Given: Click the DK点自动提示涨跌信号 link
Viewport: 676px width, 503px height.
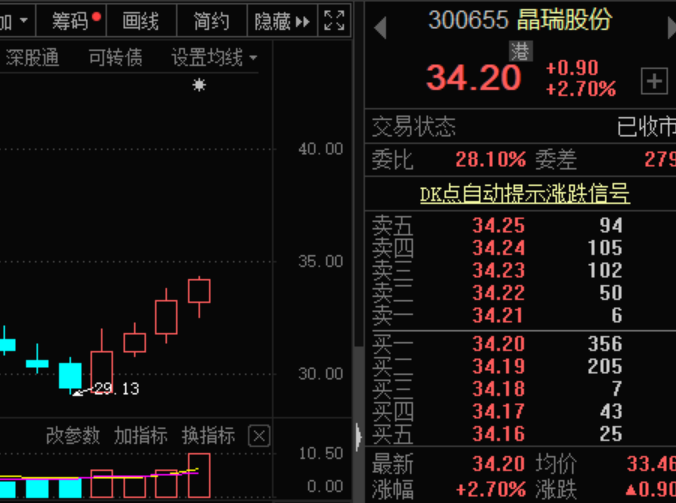Looking at the screenshot, I should click(x=524, y=193).
